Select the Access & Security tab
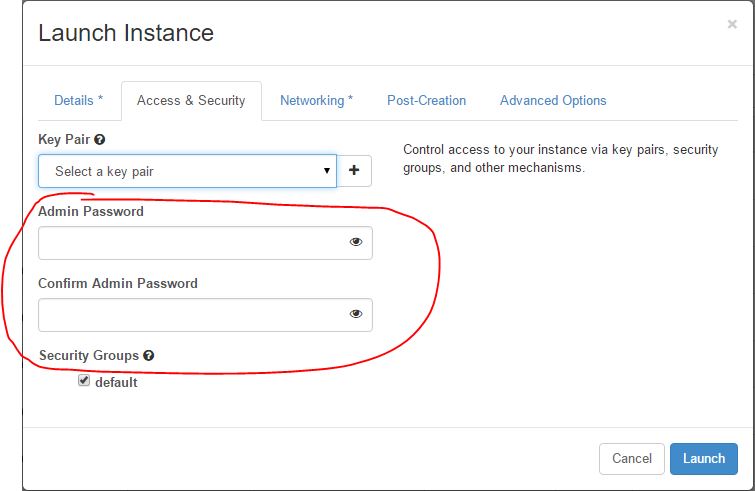Screen dimensions: 755x491 pyautogui.click(x=191, y=100)
